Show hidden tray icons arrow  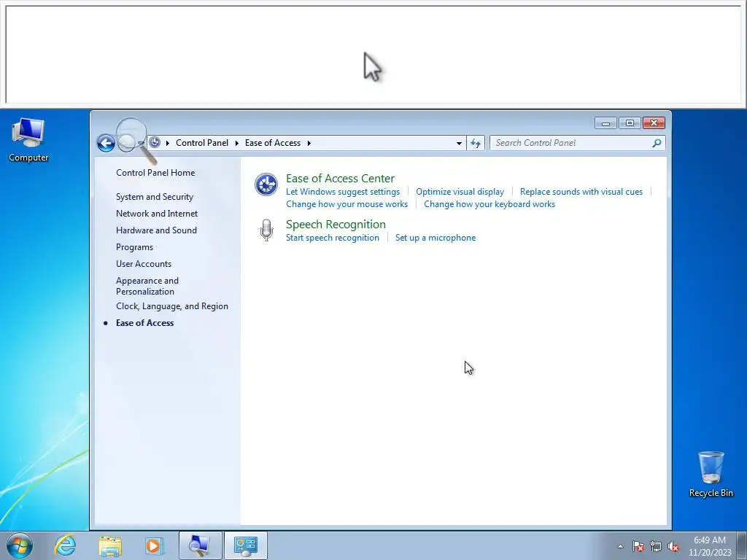click(x=620, y=546)
